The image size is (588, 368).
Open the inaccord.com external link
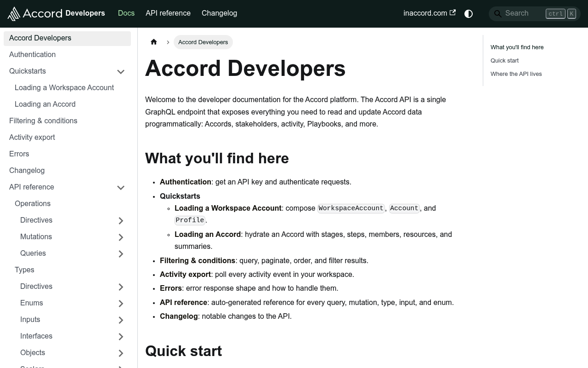(x=430, y=13)
